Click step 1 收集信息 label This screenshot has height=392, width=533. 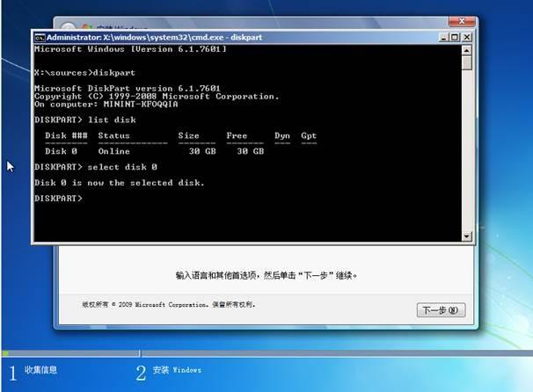click(40, 370)
